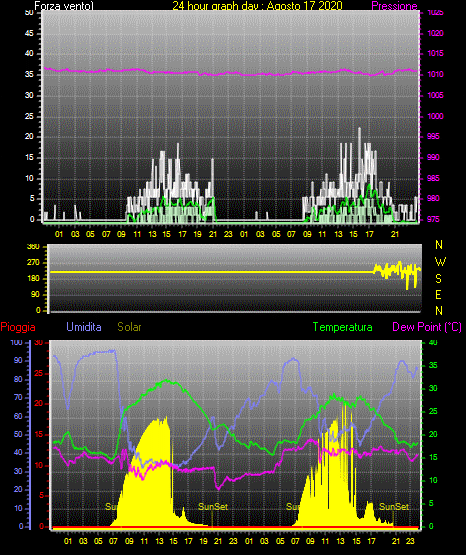
Task: Select the red 'Pioggia' legend label
Action: [18, 327]
